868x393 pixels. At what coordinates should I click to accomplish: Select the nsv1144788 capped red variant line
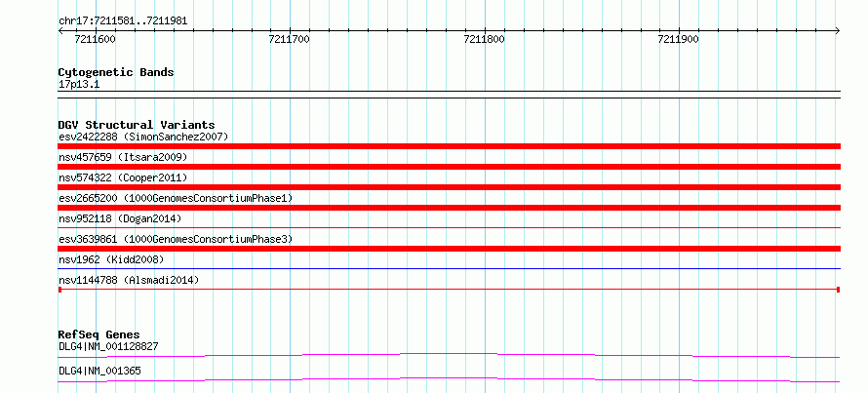(450, 290)
